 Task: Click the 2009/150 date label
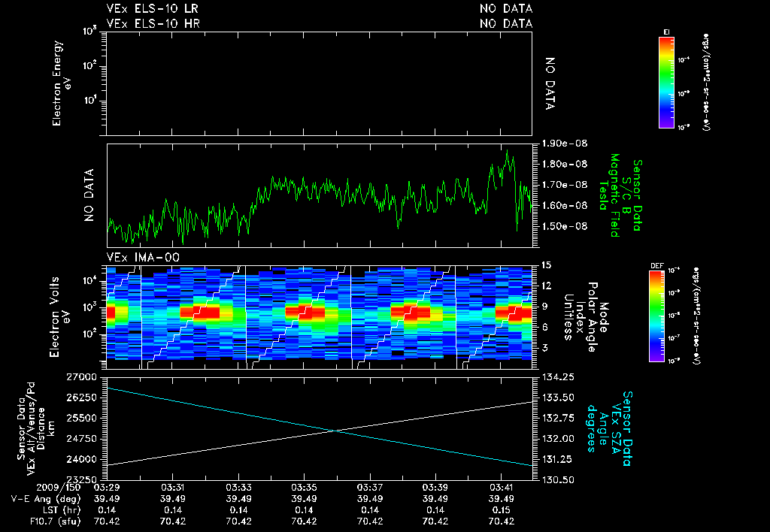point(58,488)
